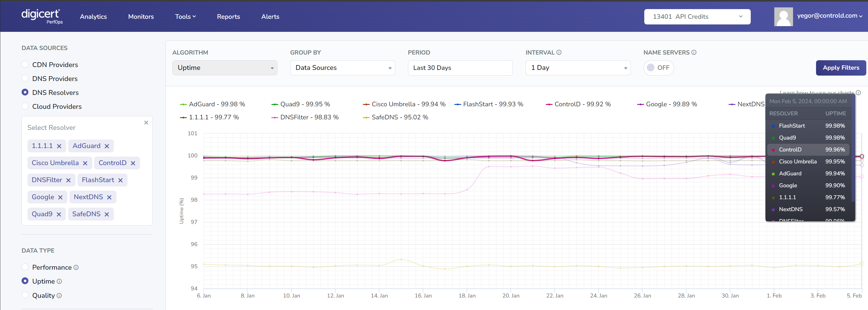868x310 pixels.
Task: Go to the Reports section
Action: tap(228, 17)
